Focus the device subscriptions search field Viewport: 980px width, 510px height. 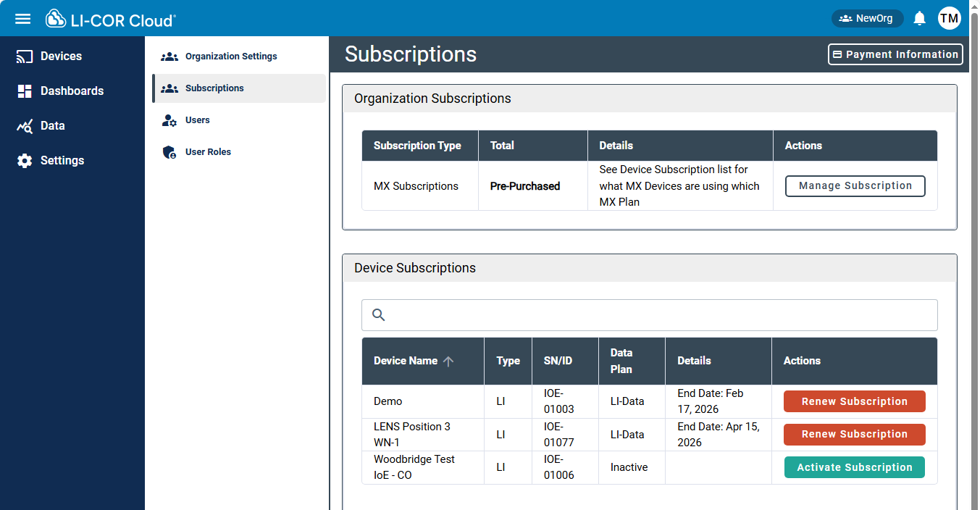659,315
